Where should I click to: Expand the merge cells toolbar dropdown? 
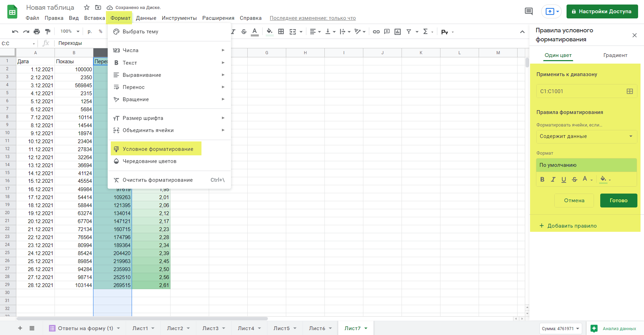click(x=301, y=32)
